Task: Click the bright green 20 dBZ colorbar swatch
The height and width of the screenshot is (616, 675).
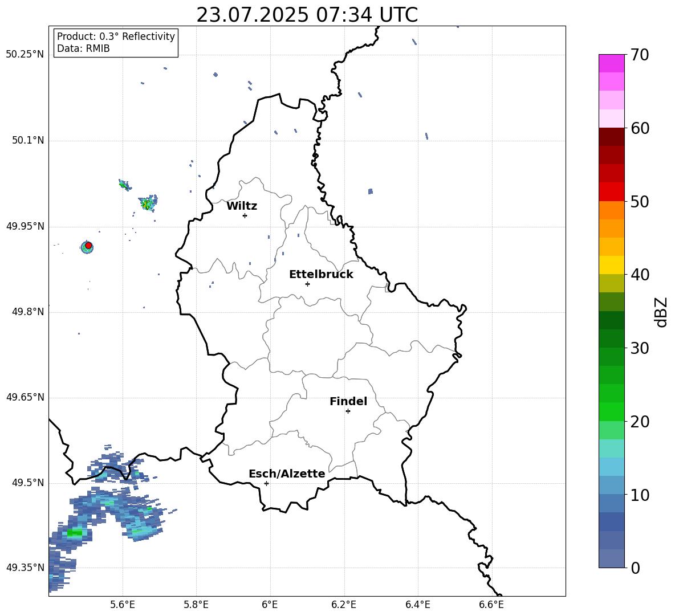Action: pos(611,411)
